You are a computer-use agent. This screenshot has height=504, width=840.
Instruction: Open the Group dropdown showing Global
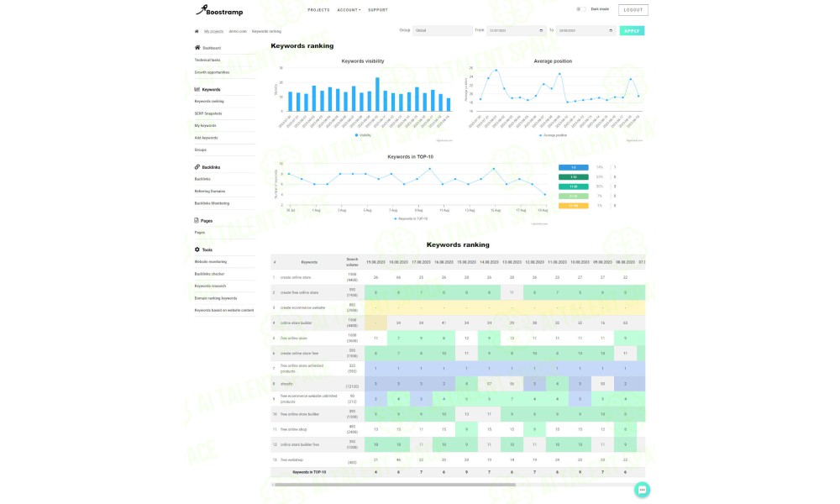click(x=443, y=30)
